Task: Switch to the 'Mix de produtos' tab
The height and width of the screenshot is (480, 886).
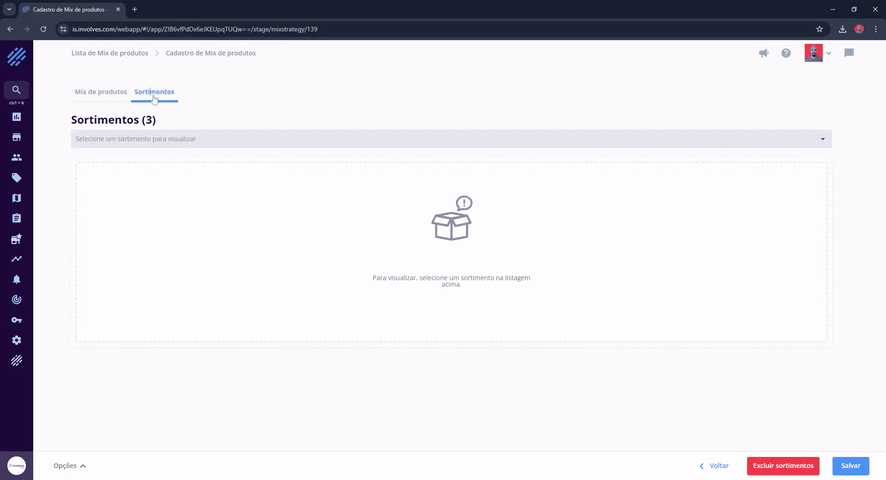Action: click(100, 92)
